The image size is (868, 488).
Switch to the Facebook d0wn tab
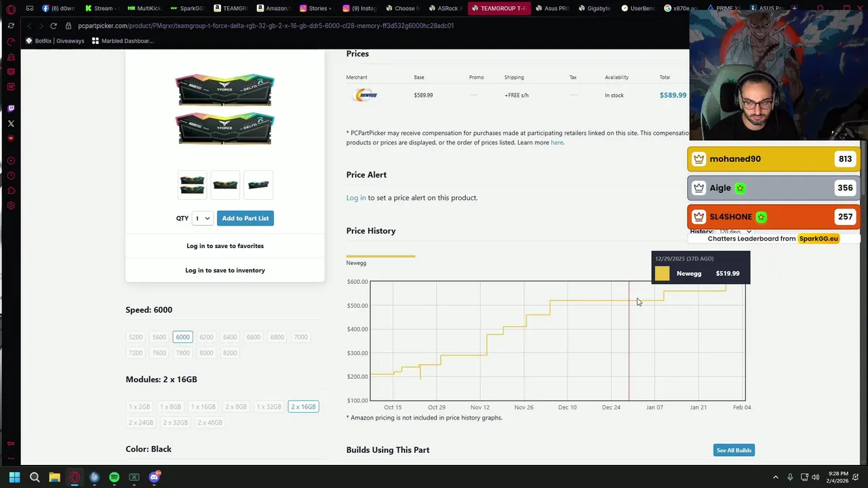click(58, 8)
